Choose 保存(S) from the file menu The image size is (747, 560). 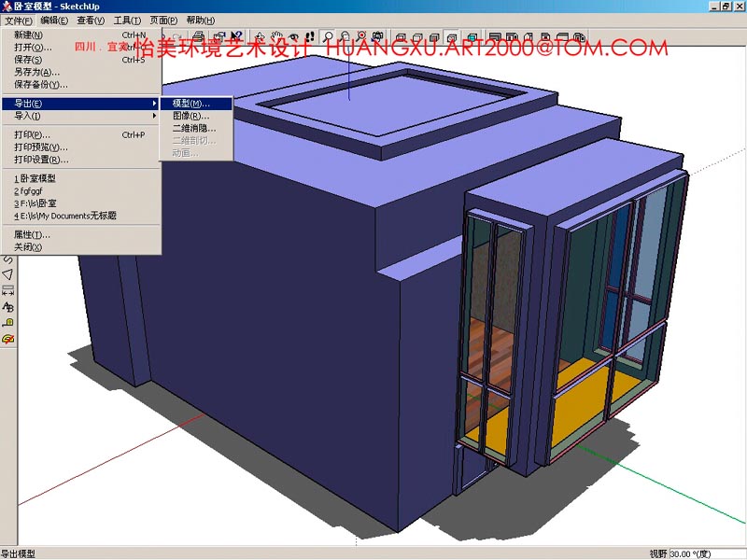[81, 60]
